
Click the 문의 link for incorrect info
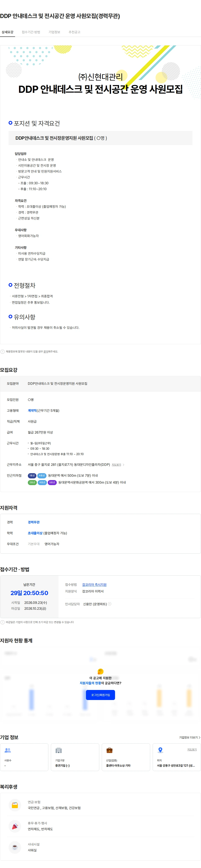[45, 351]
